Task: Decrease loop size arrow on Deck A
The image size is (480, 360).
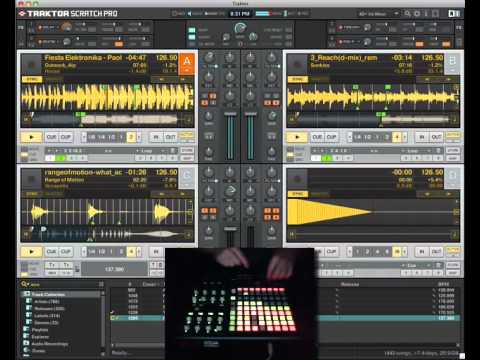Action: click(x=84, y=137)
